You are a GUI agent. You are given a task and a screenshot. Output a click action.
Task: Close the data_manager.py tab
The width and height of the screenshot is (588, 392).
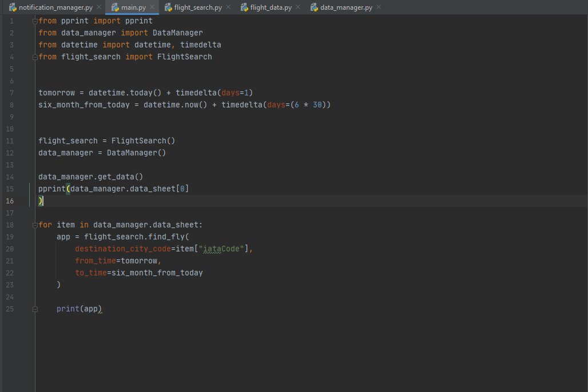(x=379, y=7)
